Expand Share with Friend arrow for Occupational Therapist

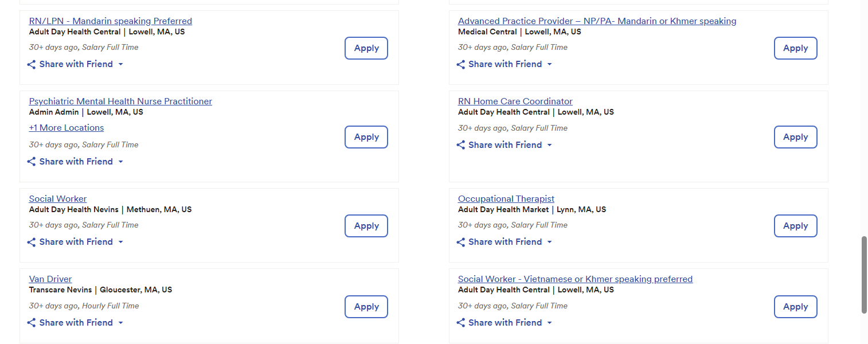[x=549, y=243]
